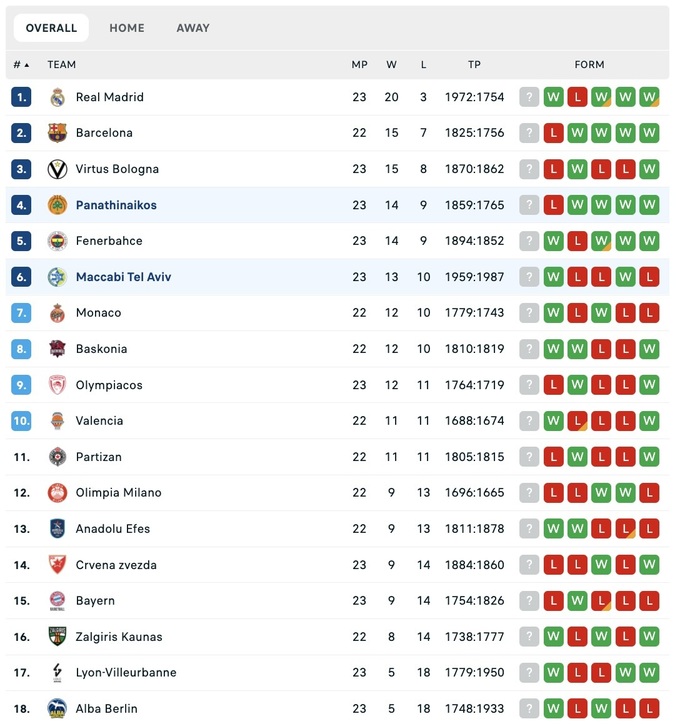Click the Real Madrid club crest icon
This screenshot has height=724, width=680.
[x=57, y=97]
